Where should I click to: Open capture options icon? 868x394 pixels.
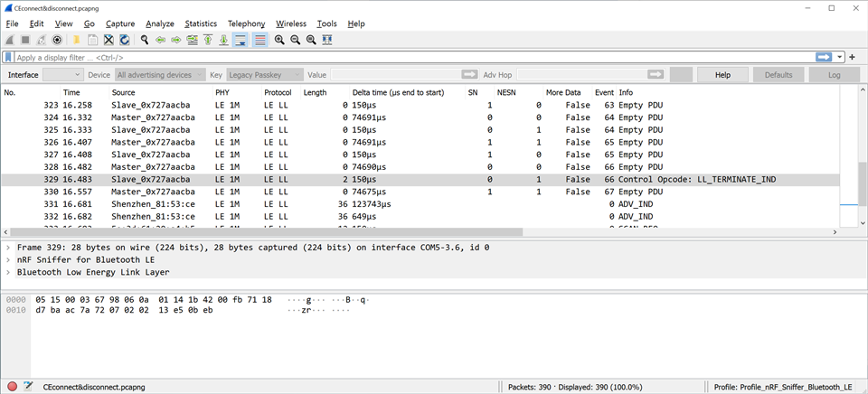coord(56,40)
